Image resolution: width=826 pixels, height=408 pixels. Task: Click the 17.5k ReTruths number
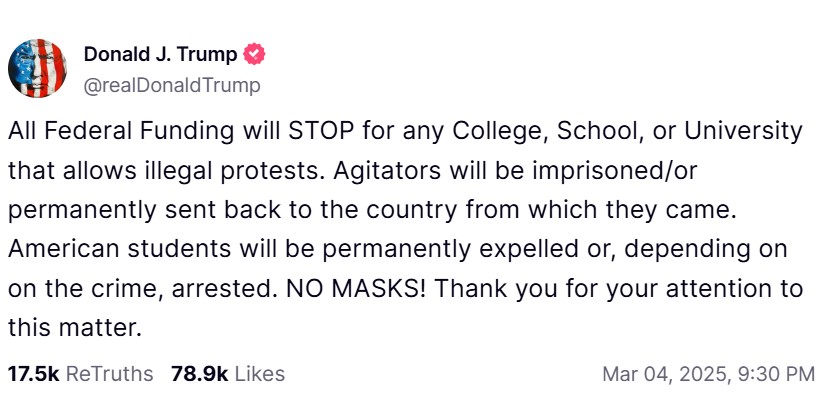(34, 374)
